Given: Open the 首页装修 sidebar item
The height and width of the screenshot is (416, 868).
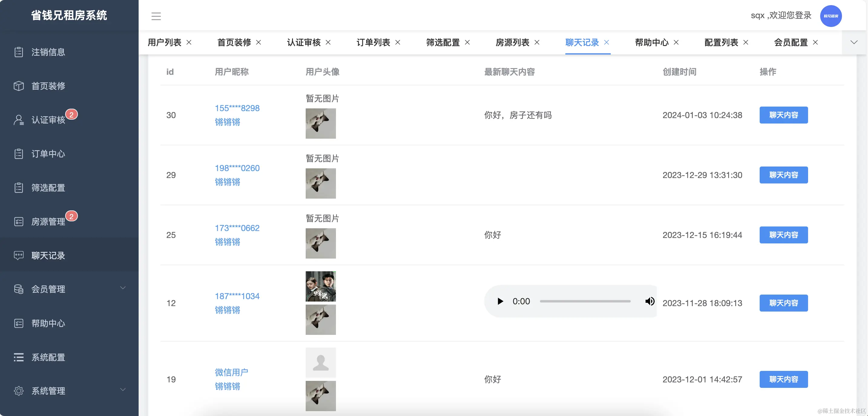Looking at the screenshot, I should [x=48, y=86].
